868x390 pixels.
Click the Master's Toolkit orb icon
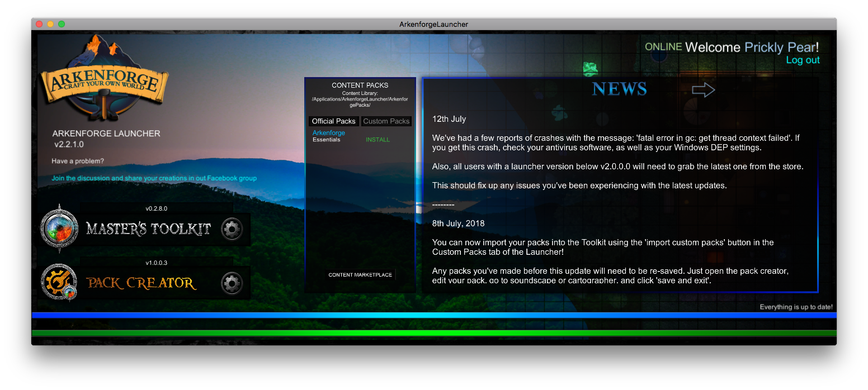pyautogui.click(x=59, y=229)
